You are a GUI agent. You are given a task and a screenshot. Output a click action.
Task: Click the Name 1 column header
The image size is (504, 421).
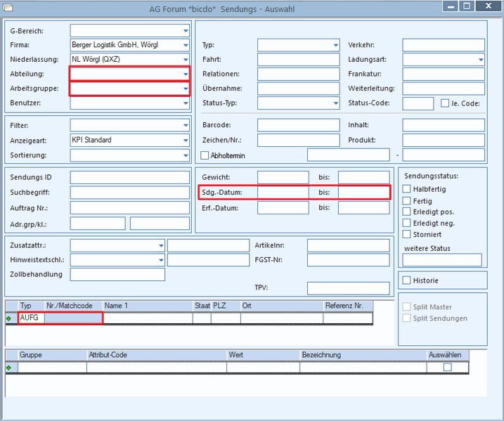[148, 306]
